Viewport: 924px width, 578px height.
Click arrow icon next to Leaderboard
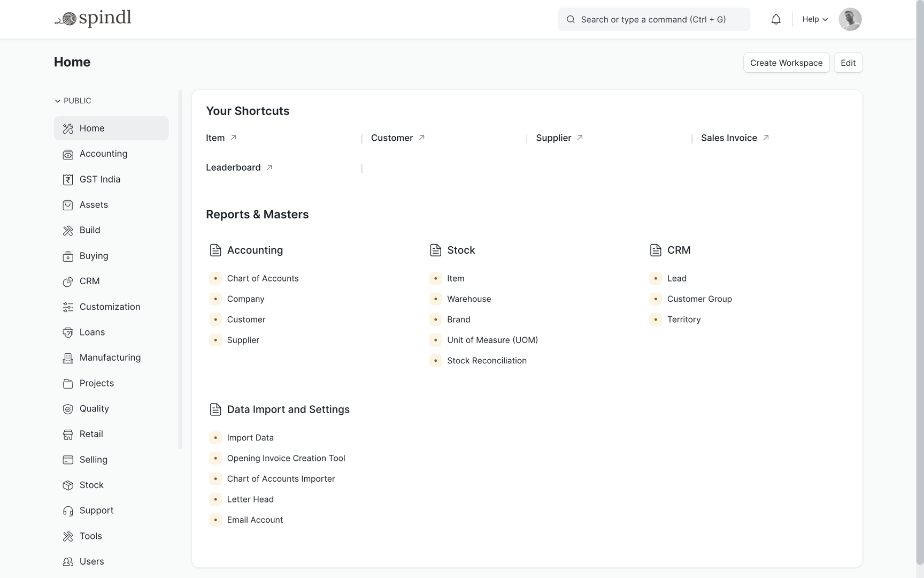coord(269,168)
